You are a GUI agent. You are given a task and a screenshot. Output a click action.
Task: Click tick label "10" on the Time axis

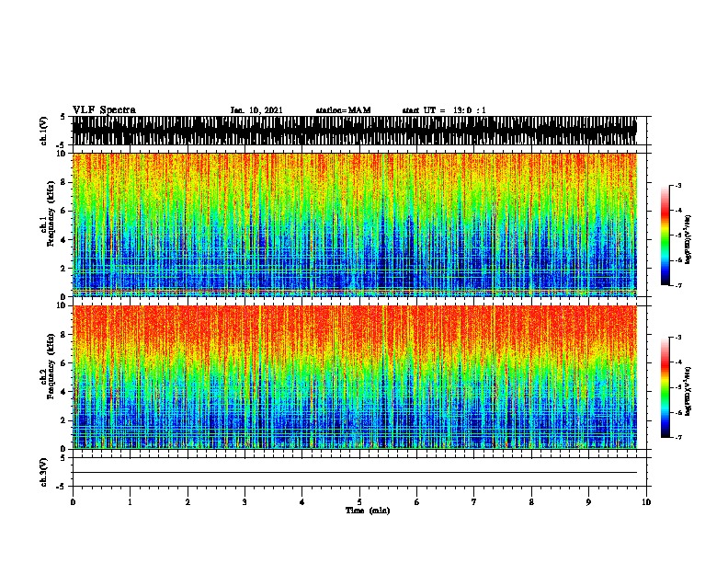[646, 502]
